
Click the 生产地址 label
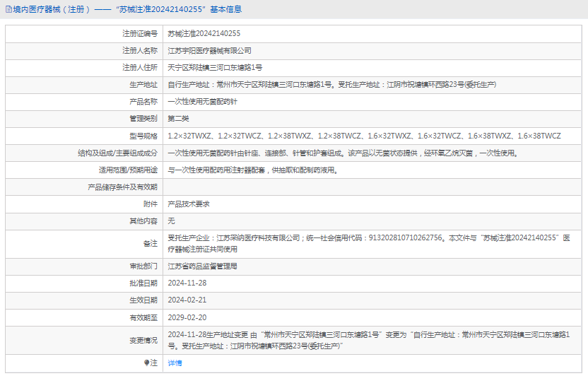(x=143, y=85)
